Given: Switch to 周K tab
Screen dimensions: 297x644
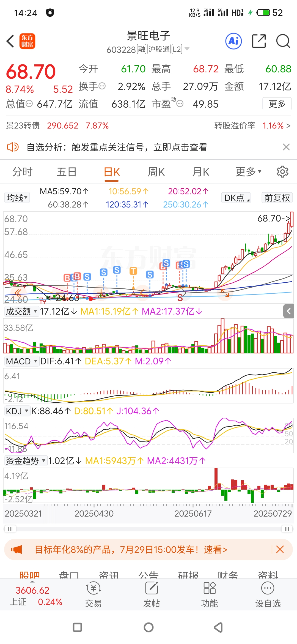Looking at the screenshot, I should 156,172.
